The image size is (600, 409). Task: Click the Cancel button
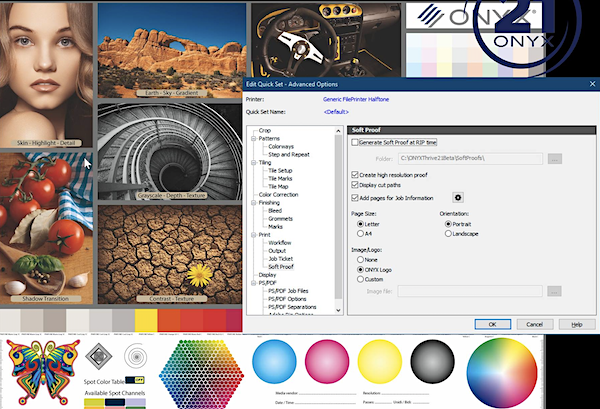click(x=535, y=324)
